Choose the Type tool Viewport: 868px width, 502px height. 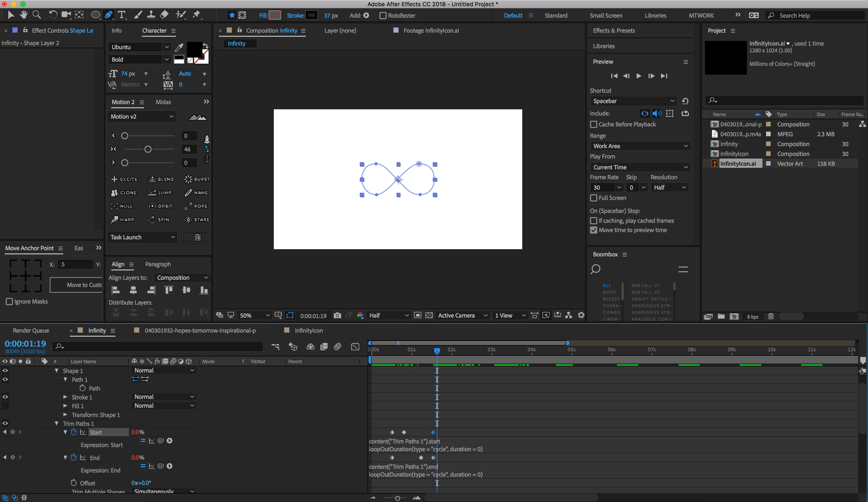coord(122,15)
